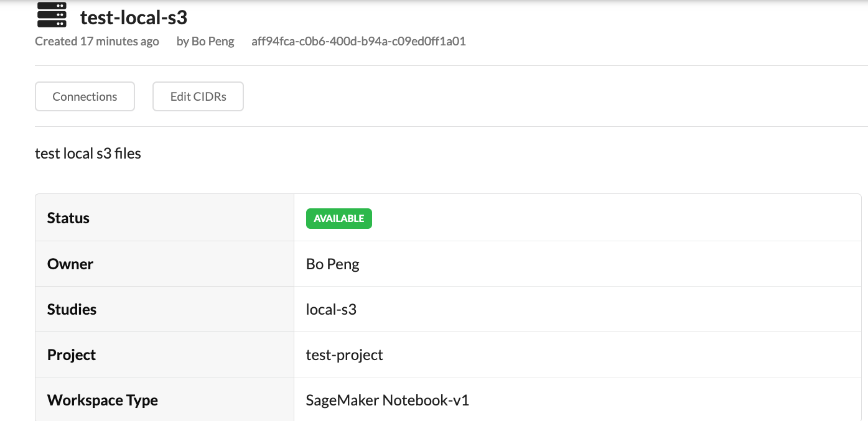Click the Owner row label

[70, 263]
